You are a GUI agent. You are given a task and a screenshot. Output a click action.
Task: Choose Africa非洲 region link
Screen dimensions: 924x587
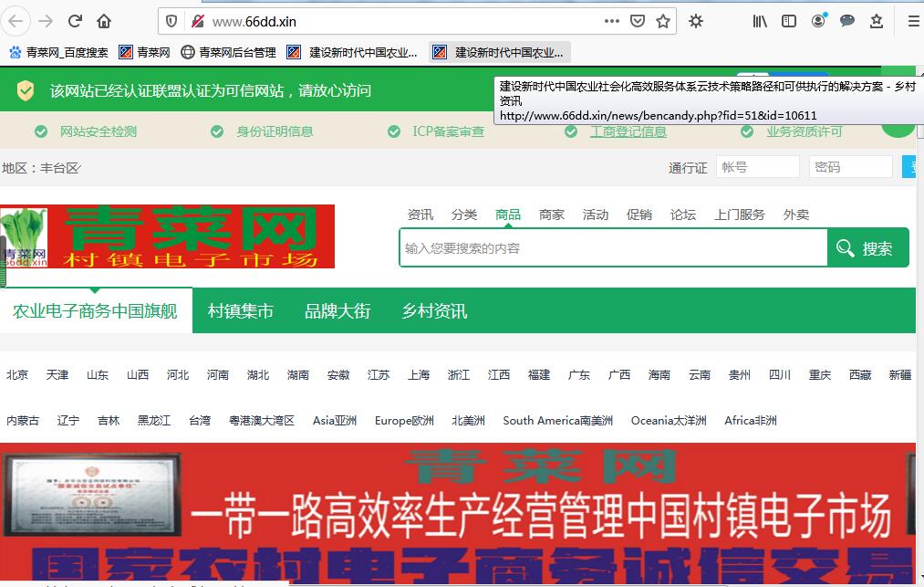tap(750, 421)
